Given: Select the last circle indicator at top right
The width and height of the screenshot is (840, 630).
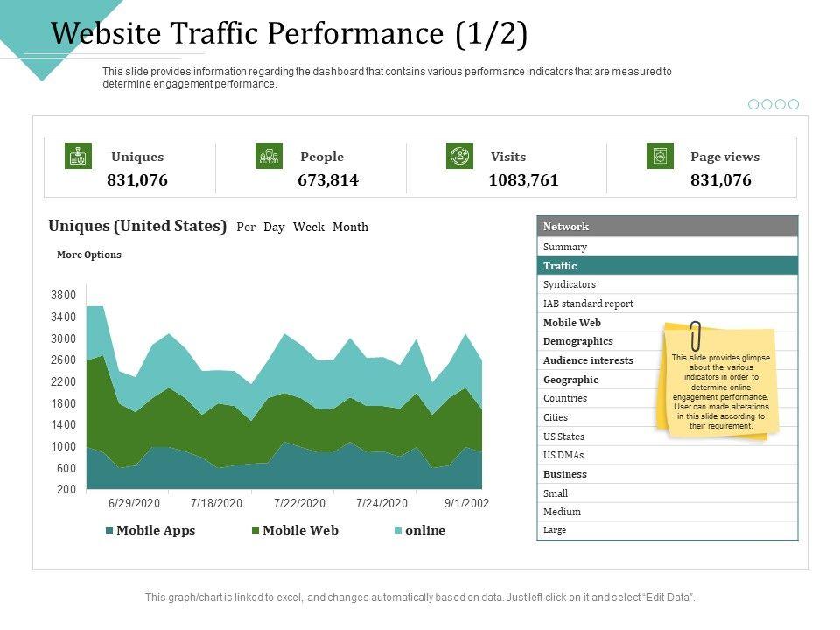Looking at the screenshot, I should [794, 104].
